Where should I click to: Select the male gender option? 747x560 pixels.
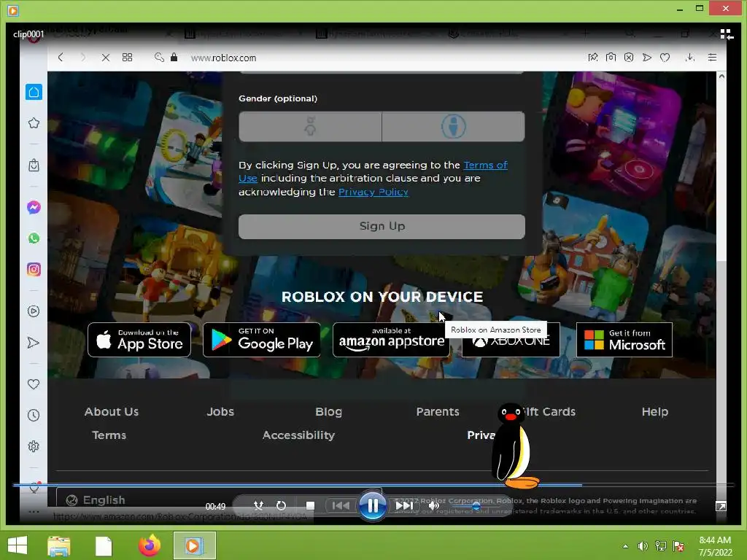click(x=453, y=127)
